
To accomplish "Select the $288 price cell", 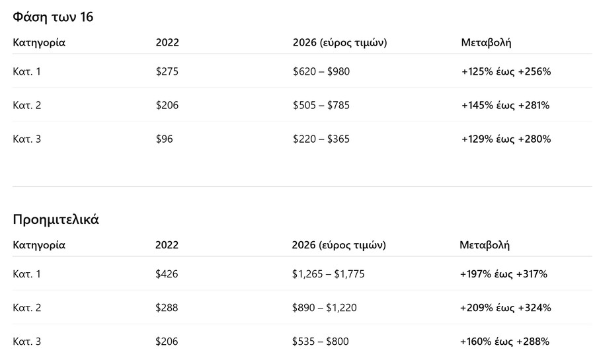I will [x=167, y=307].
